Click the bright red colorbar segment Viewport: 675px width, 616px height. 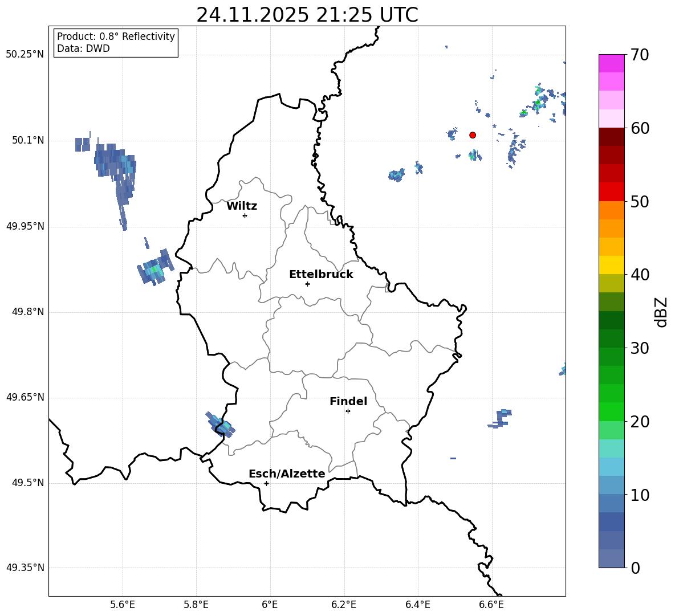611,192
